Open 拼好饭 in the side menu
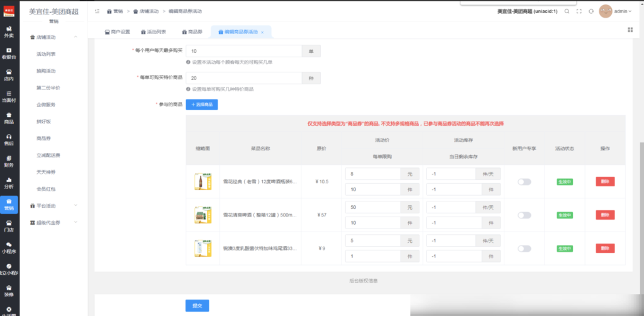644x316 pixels. click(43, 121)
